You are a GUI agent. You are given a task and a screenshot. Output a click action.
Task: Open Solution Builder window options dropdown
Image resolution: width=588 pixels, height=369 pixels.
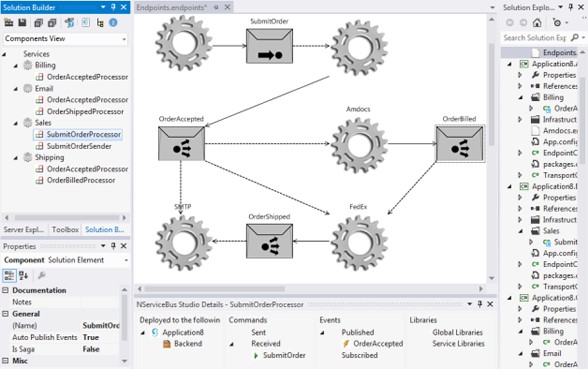(103, 7)
